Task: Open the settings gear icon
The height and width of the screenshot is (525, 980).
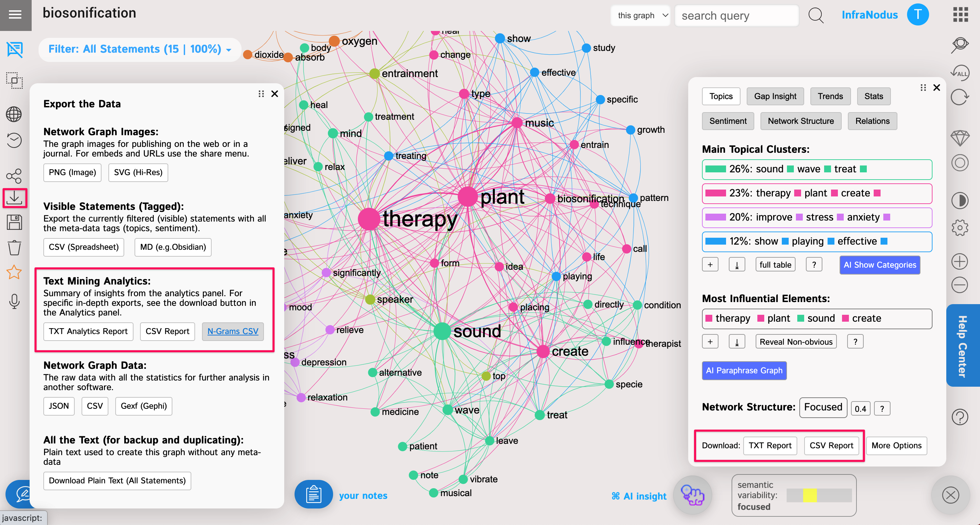Action: click(959, 227)
